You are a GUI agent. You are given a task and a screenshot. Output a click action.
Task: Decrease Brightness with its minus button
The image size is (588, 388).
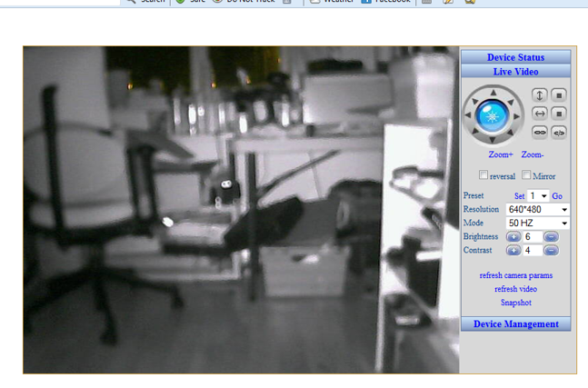click(x=551, y=237)
